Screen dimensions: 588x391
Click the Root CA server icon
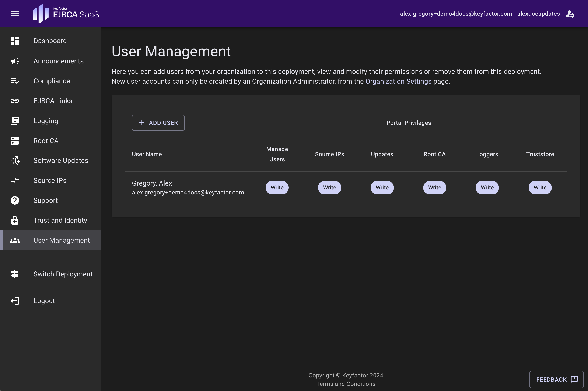pos(15,141)
